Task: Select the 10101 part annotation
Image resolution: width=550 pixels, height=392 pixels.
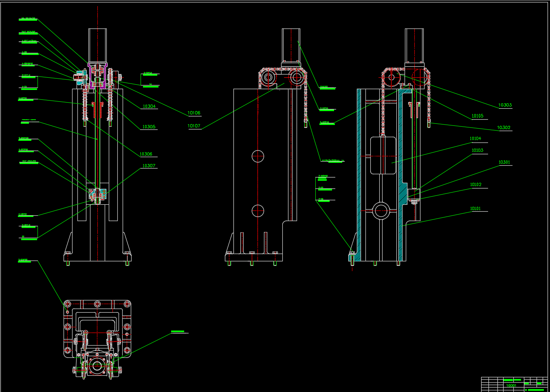Action: pos(475,209)
